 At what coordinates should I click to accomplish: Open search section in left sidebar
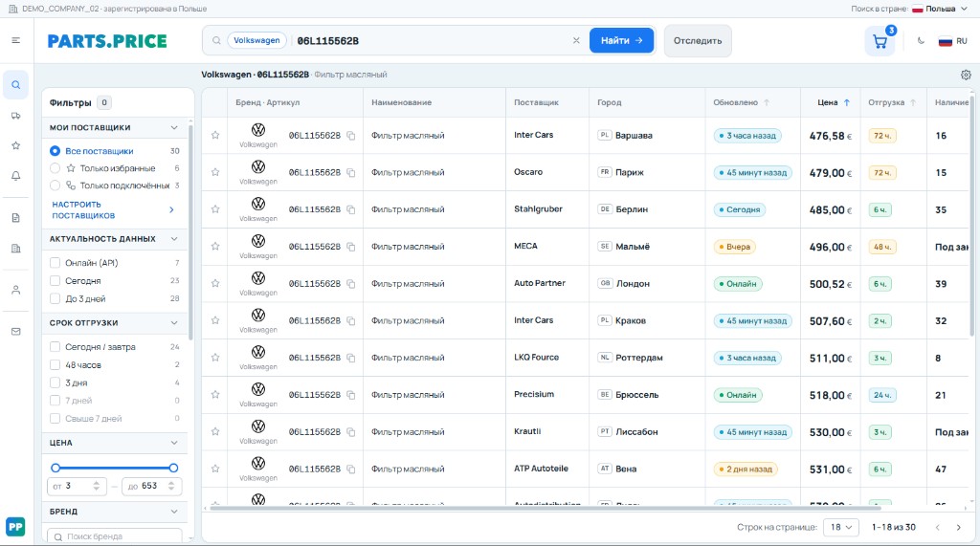15,85
